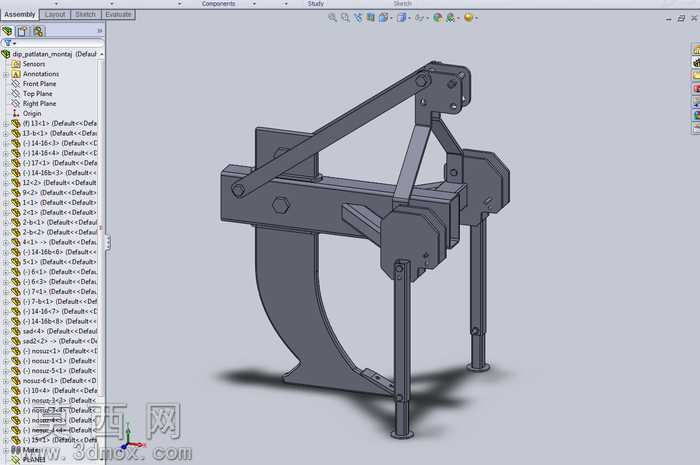
Task: Expand the (f) 13<1> component node
Action: pyautogui.click(x=7, y=124)
